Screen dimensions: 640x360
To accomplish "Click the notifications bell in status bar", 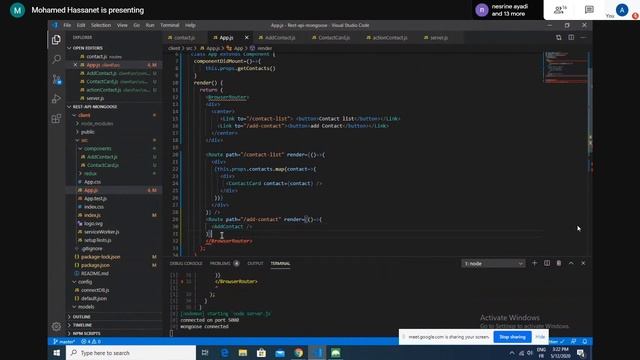I will [x=584, y=341].
